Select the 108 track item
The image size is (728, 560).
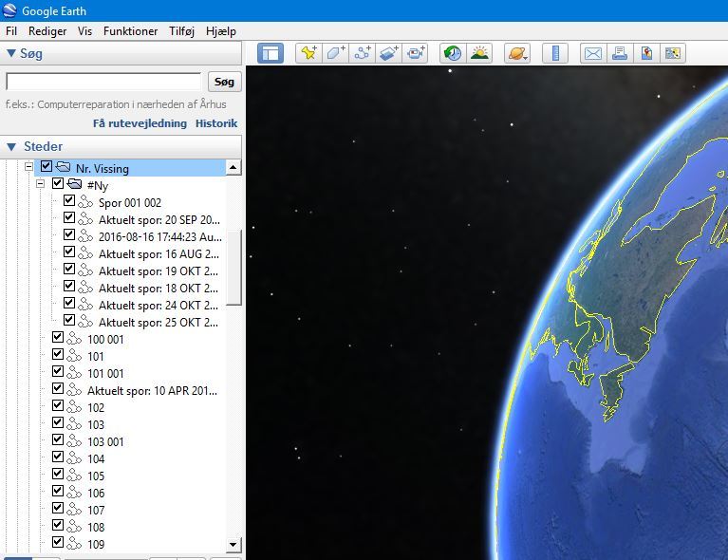[96, 528]
